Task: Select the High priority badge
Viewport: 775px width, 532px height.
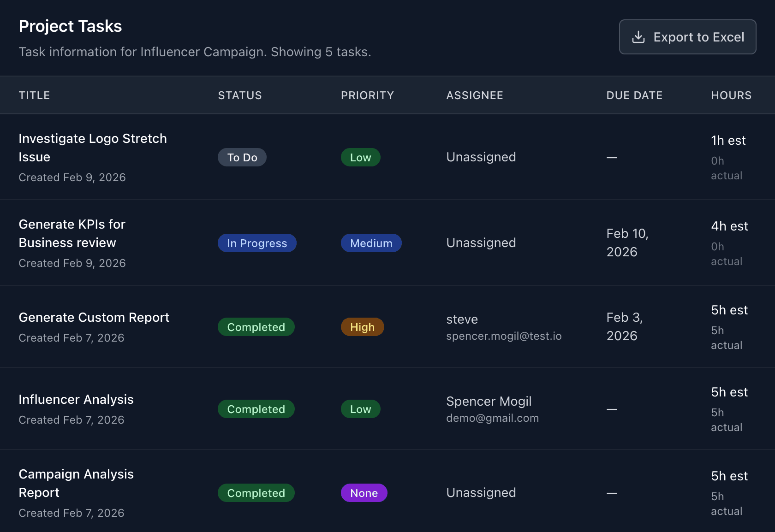Action: click(x=362, y=327)
